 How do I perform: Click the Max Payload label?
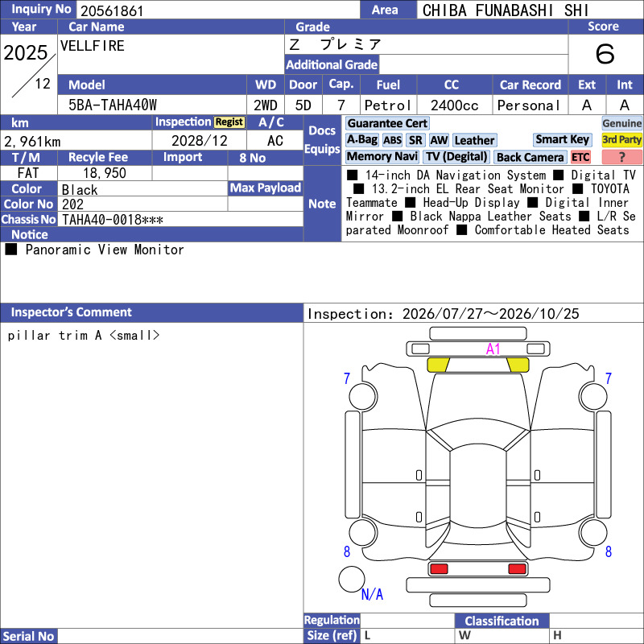[x=266, y=188]
